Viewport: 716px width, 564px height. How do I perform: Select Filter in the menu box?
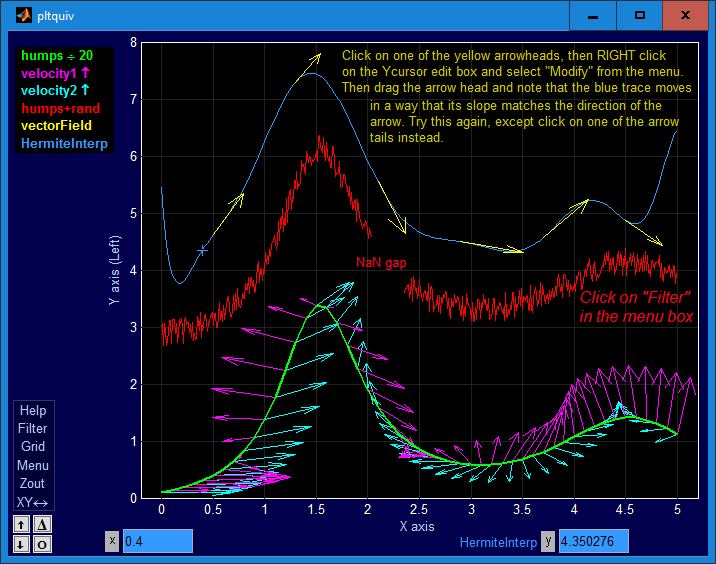click(x=33, y=428)
